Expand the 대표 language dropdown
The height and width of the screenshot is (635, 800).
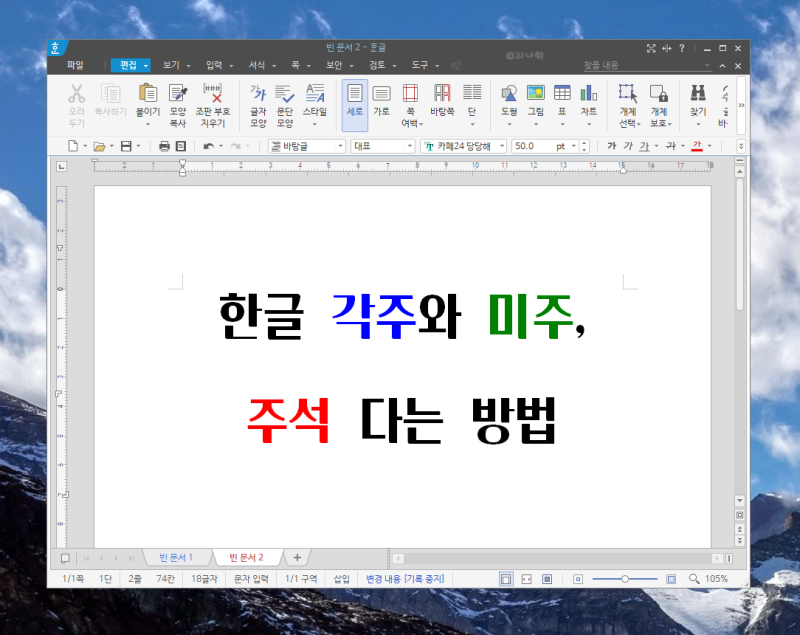(x=410, y=146)
